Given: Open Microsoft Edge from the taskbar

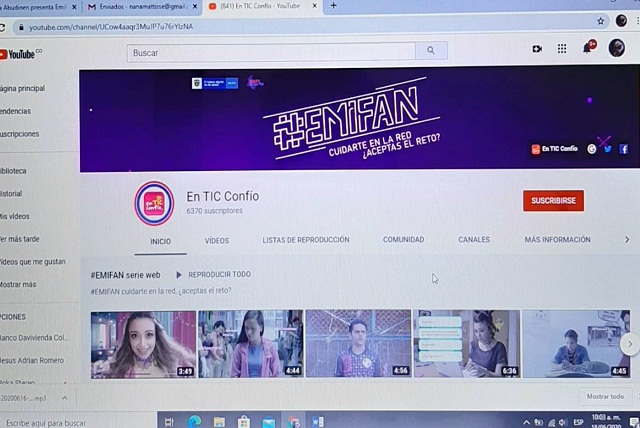Looking at the screenshot, I should (x=195, y=421).
